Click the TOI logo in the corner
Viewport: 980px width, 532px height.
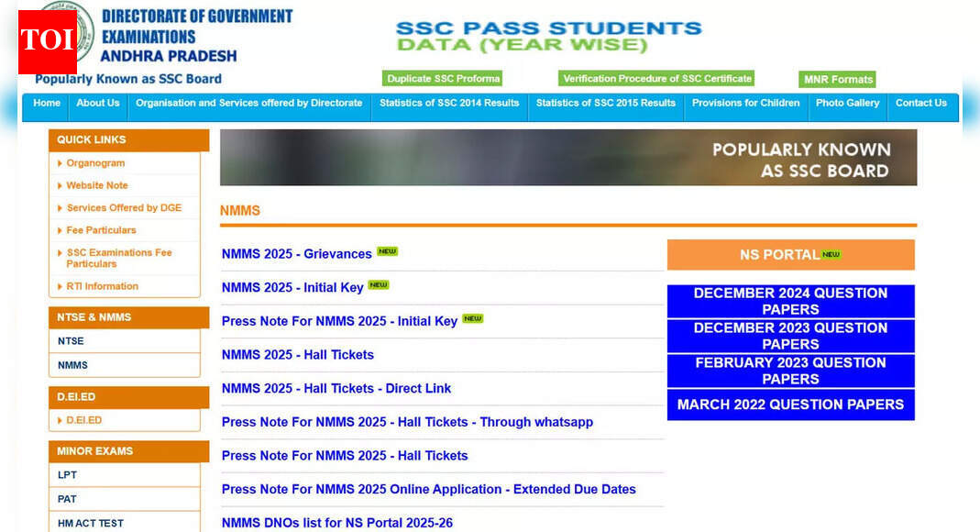[x=49, y=40]
